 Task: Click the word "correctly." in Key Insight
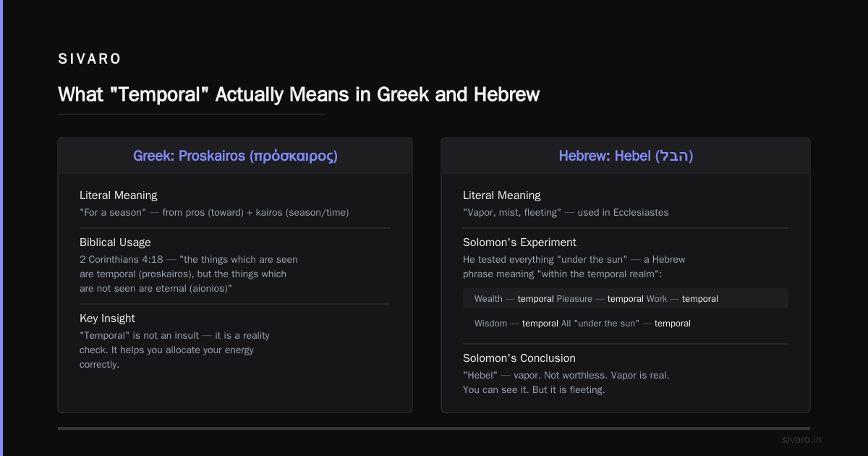(99, 365)
